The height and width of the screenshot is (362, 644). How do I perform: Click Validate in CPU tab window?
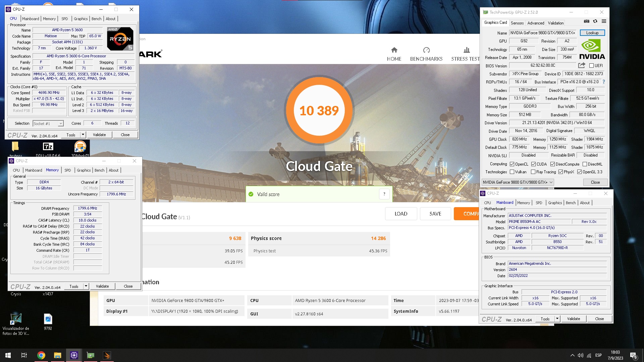tap(99, 135)
